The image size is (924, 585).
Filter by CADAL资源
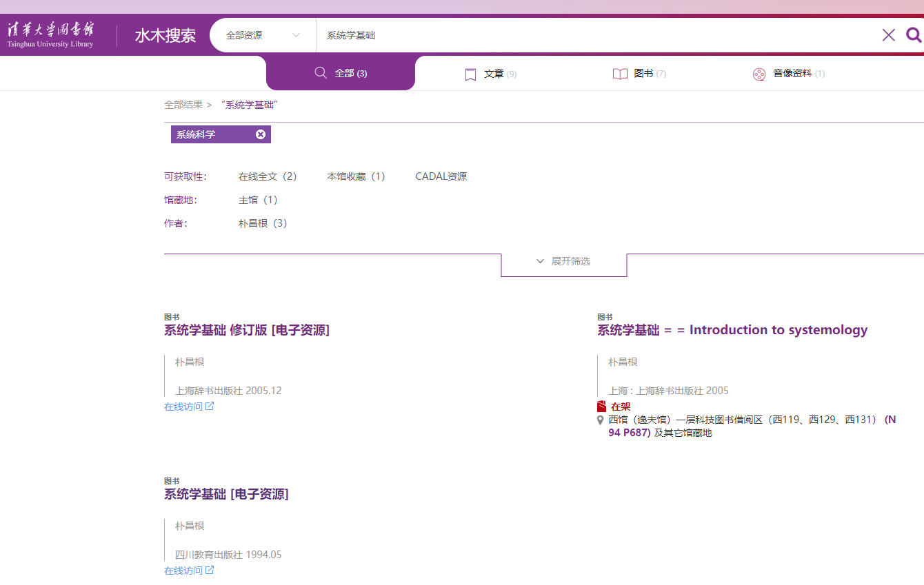441,176
